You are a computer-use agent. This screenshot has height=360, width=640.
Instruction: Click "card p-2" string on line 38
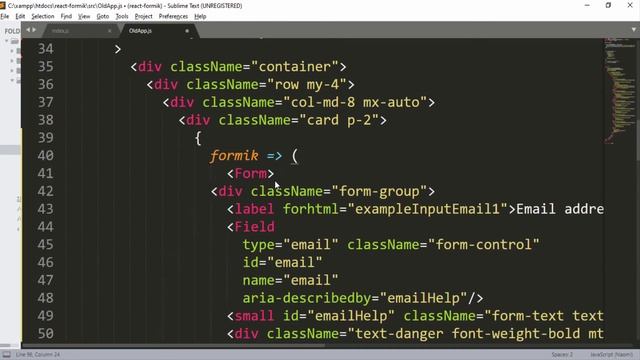click(339, 120)
